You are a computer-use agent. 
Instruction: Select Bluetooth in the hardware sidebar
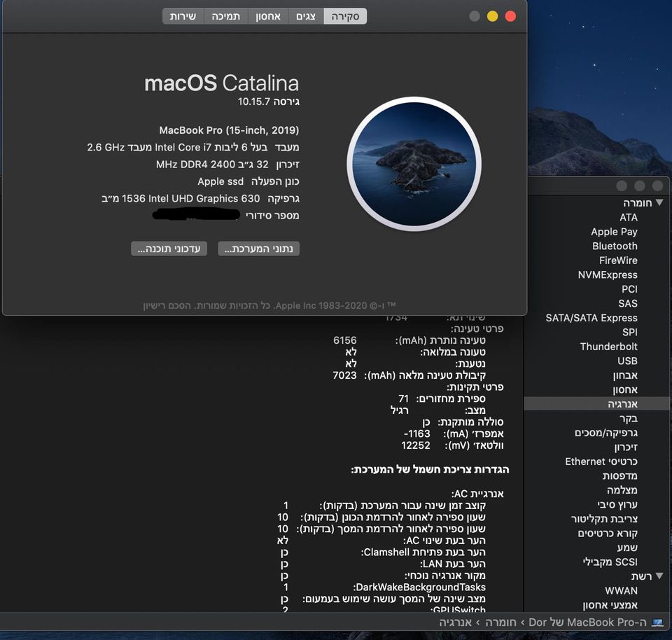[x=615, y=246]
